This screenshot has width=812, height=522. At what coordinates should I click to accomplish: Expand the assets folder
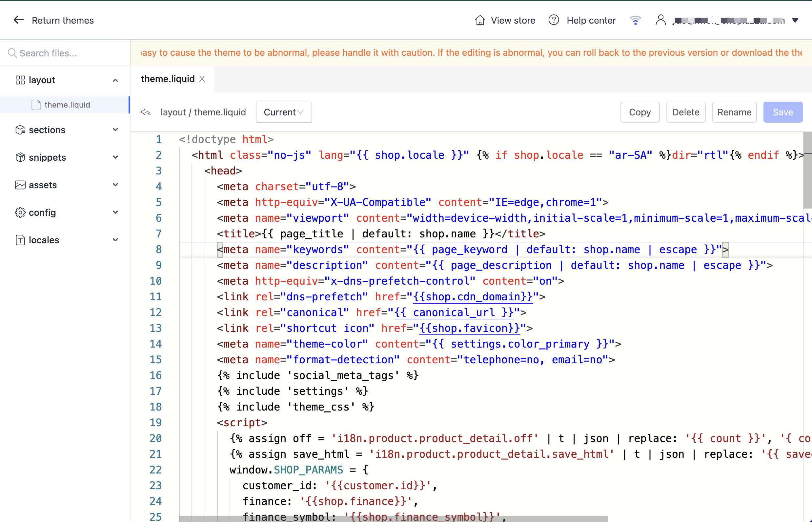pyautogui.click(x=115, y=185)
